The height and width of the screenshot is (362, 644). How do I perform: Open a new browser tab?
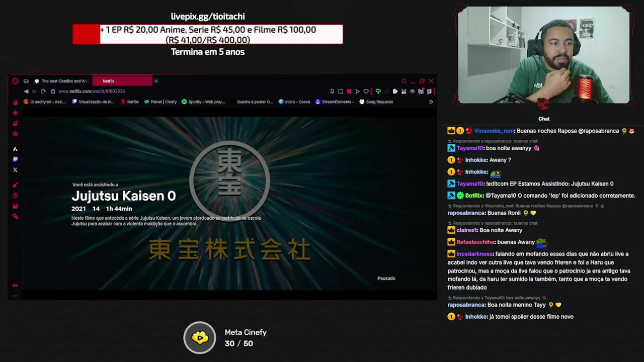[x=156, y=81]
